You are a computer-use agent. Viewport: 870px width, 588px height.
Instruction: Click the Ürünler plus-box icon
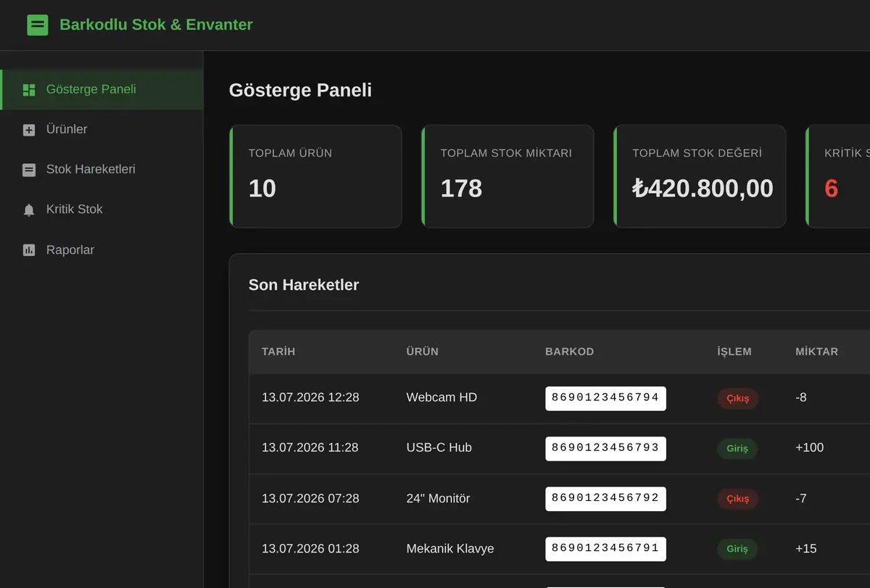[x=29, y=130]
